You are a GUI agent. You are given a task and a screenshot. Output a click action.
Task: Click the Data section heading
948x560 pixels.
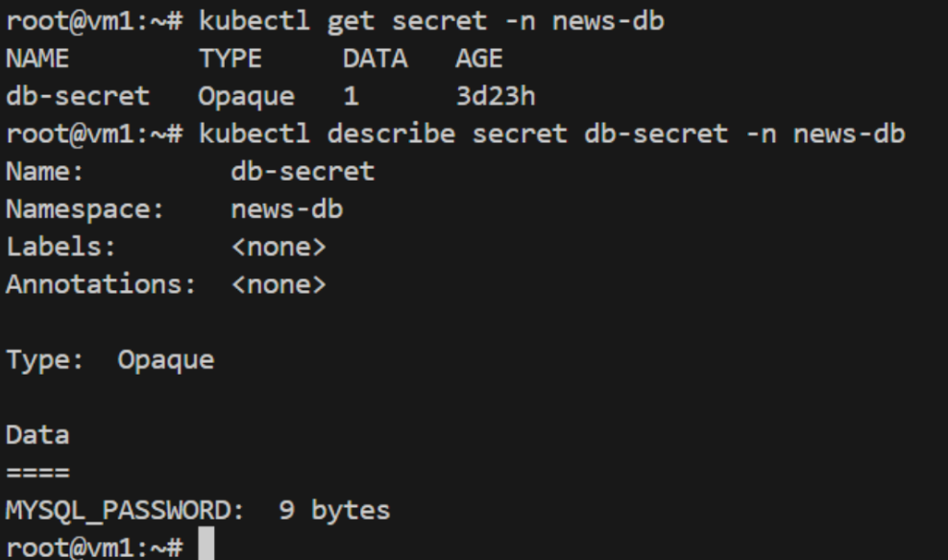(x=37, y=435)
